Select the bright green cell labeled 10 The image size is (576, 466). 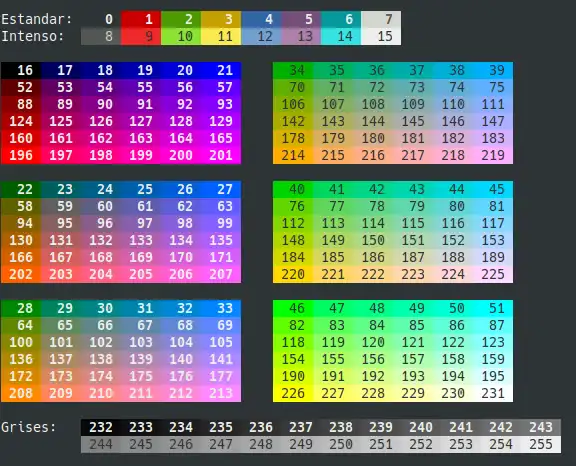pyautogui.click(x=181, y=36)
